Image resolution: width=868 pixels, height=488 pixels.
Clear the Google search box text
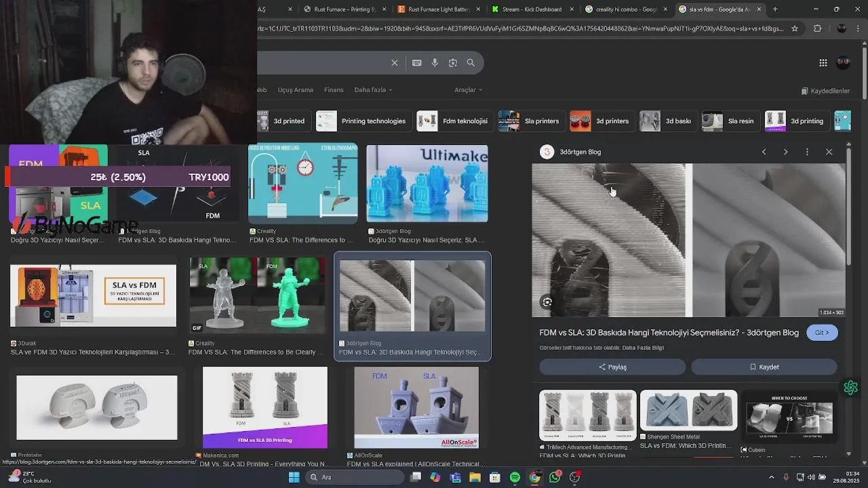pos(395,62)
